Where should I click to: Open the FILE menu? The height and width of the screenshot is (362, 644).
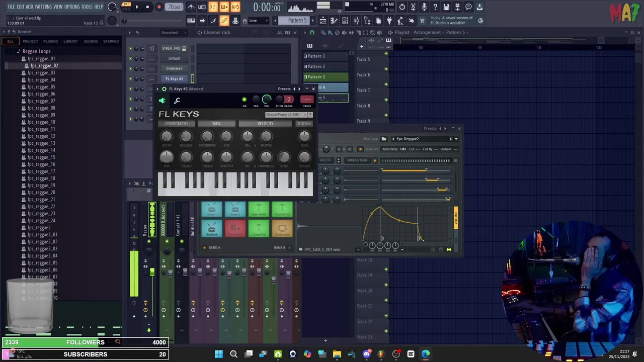pos(11,7)
